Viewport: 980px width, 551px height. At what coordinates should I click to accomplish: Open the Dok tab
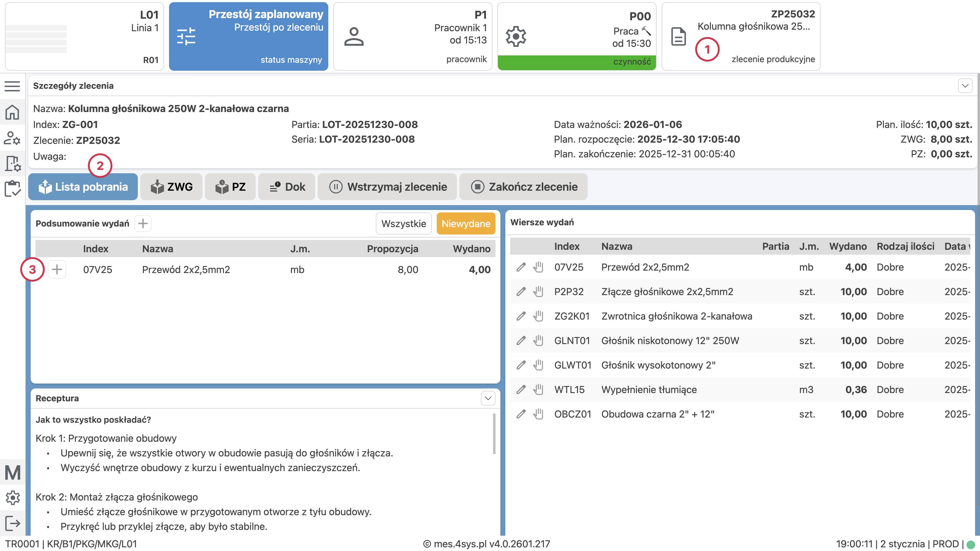pos(286,187)
